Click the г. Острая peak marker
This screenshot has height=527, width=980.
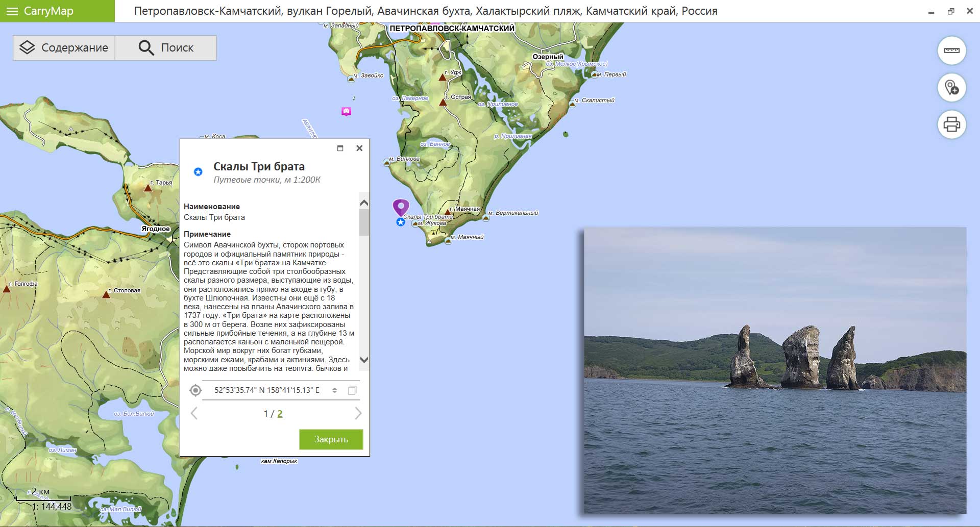(443, 103)
